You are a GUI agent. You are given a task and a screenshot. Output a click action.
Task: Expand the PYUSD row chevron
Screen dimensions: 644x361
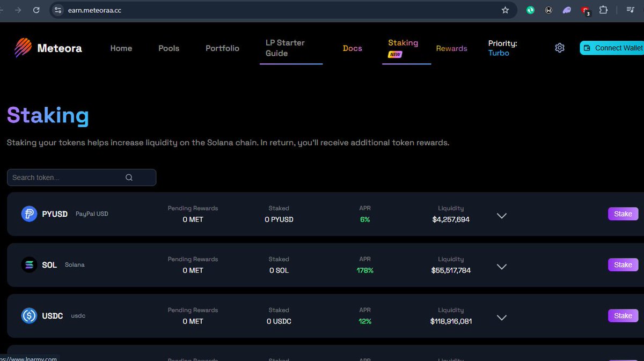[x=502, y=216]
